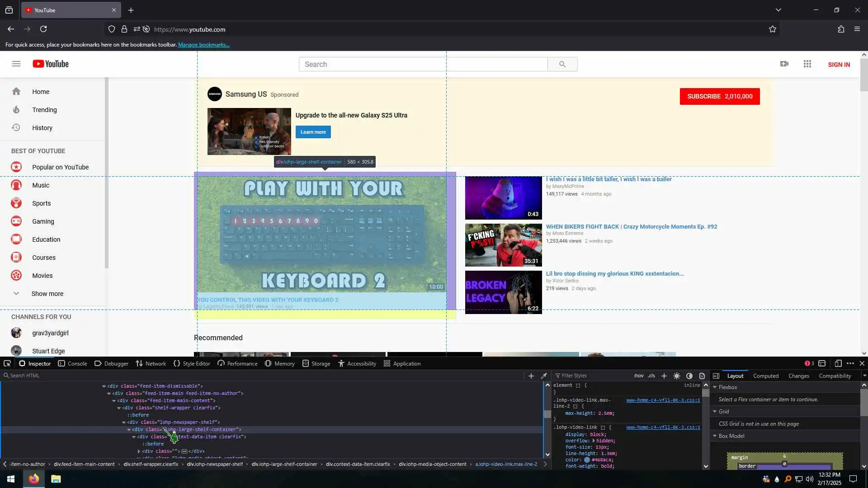Open the responsive design mode icon
The width and height of the screenshot is (868, 488).
tap(838, 363)
